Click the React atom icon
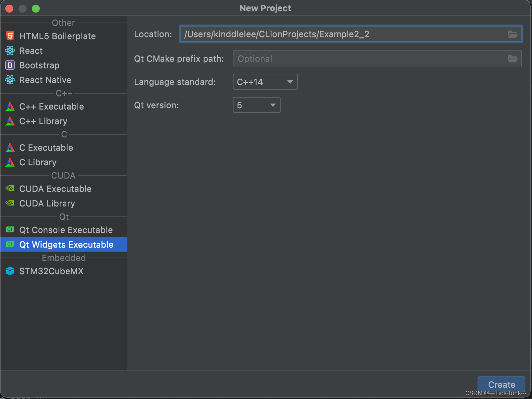This screenshot has height=399, width=532. 10,50
